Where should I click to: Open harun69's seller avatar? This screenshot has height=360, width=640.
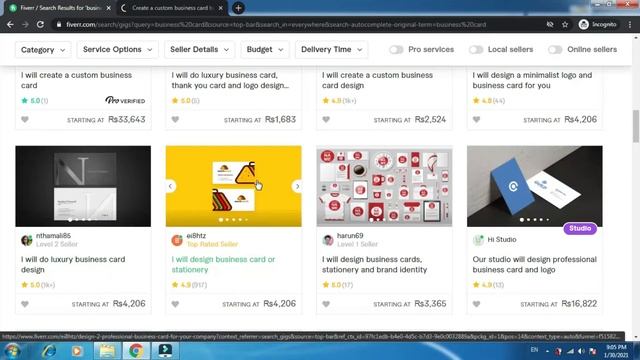point(327,240)
